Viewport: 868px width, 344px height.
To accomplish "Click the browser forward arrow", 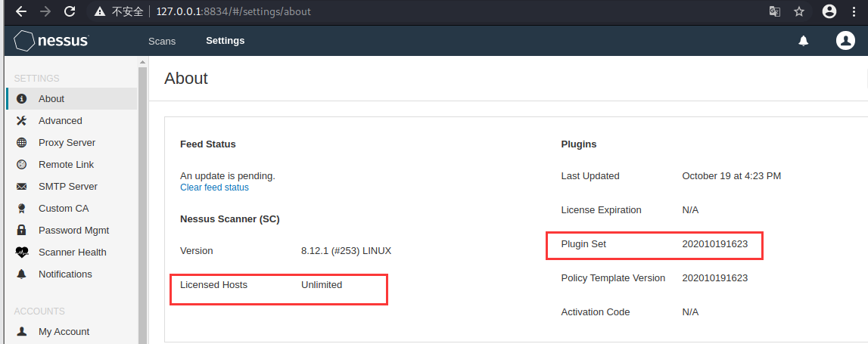I will point(45,11).
